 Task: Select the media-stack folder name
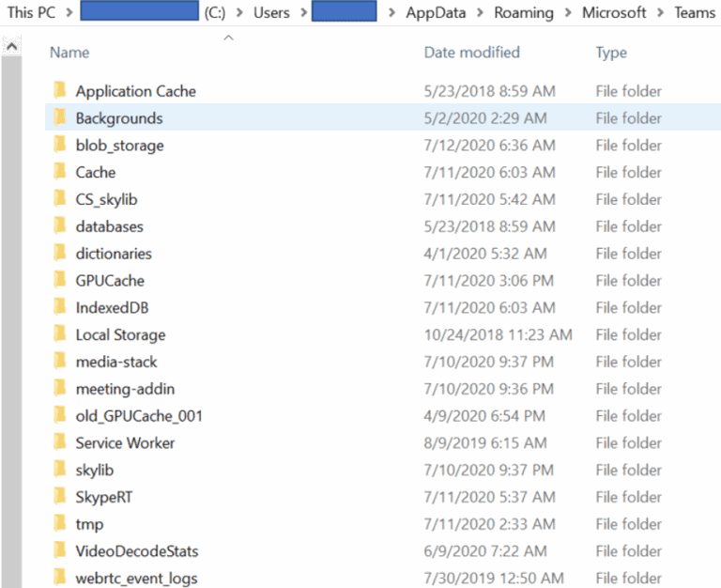pos(116,362)
